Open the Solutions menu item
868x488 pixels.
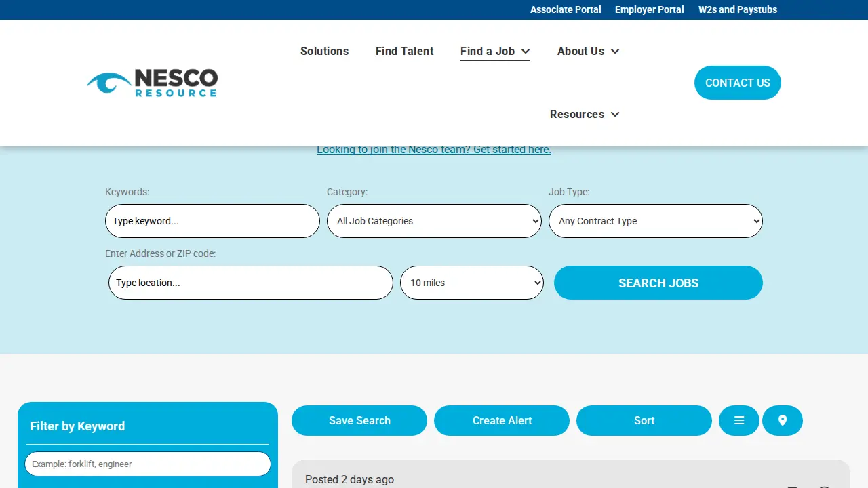(x=324, y=51)
